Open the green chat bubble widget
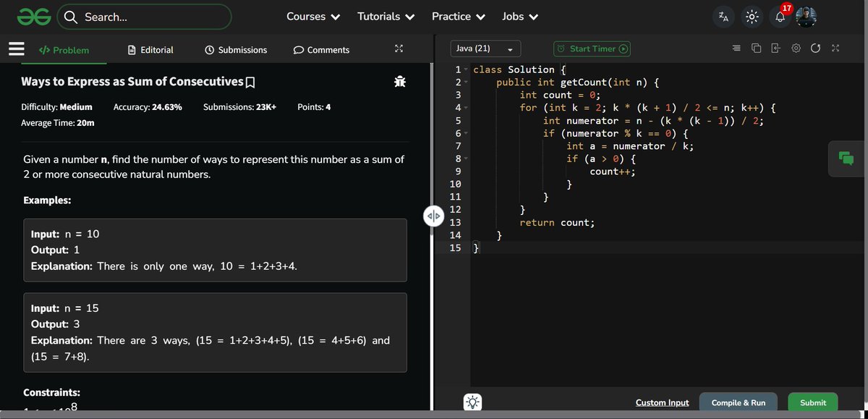Image resolution: width=868 pixels, height=419 pixels. [x=846, y=157]
